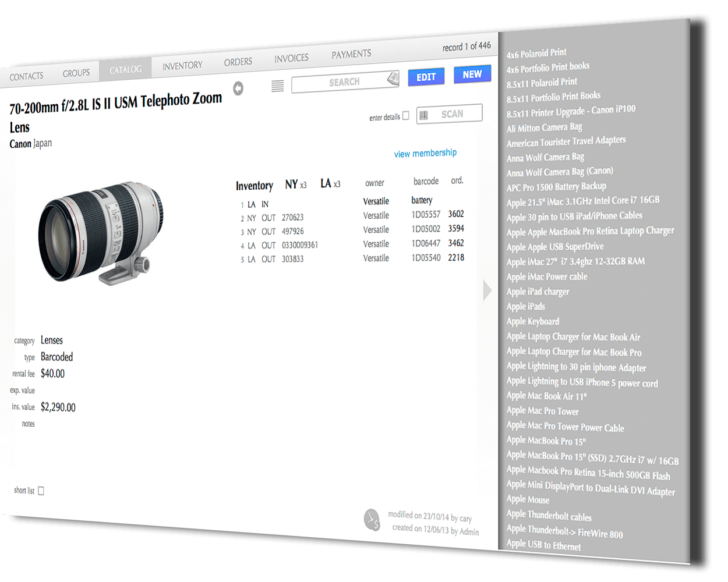The image size is (728, 582).
Task: Switch to the INVOICES tab
Action: (x=291, y=58)
